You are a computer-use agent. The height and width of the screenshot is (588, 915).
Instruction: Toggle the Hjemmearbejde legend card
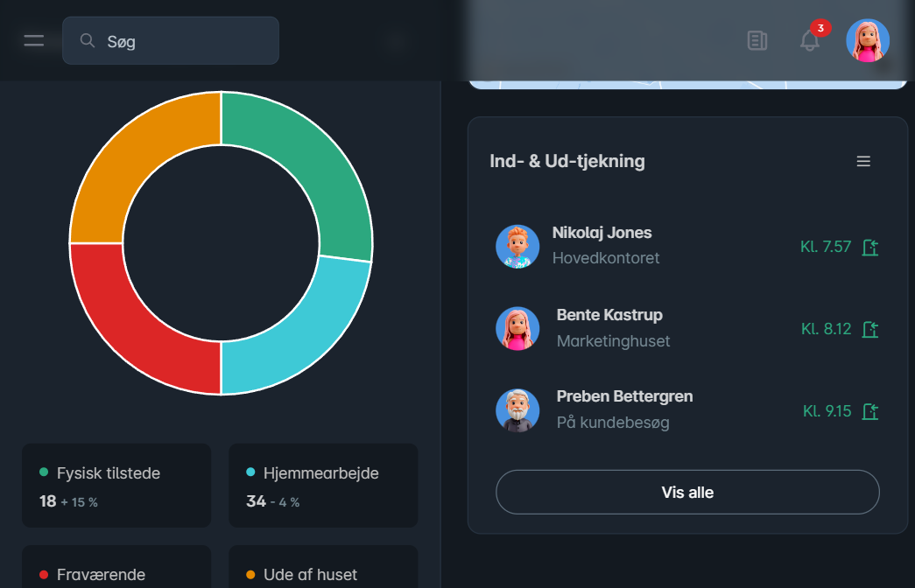click(323, 486)
